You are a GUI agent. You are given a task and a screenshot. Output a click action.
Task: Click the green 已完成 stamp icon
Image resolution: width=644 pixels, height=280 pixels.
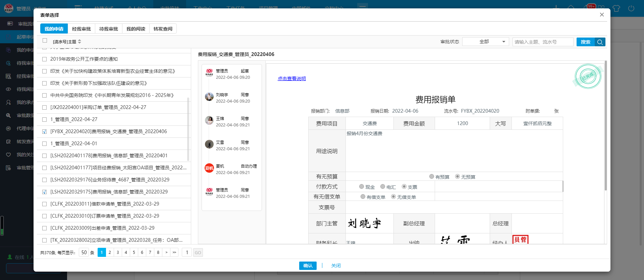pyautogui.click(x=588, y=76)
